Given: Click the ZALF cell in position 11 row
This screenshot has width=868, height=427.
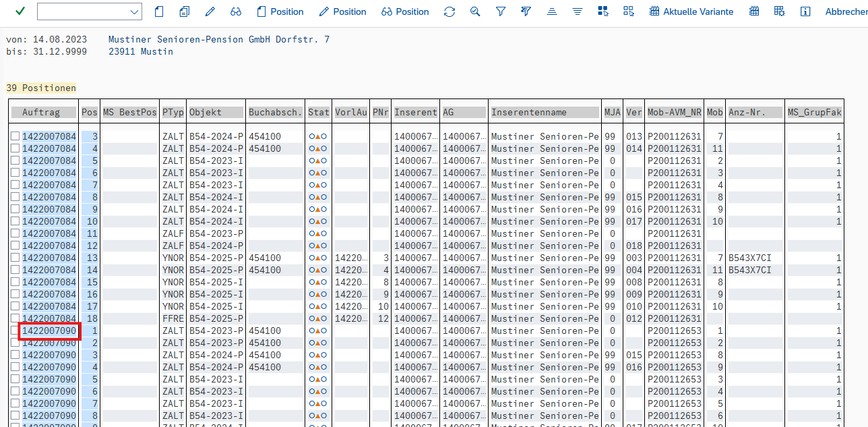Looking at the screenshot, I should (173, 233).
